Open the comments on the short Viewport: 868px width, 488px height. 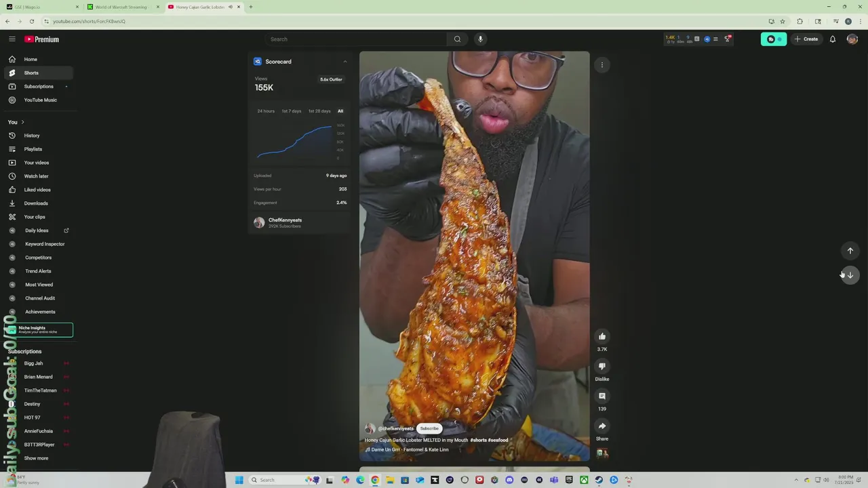pyautogui.click(x=601, y=396)
